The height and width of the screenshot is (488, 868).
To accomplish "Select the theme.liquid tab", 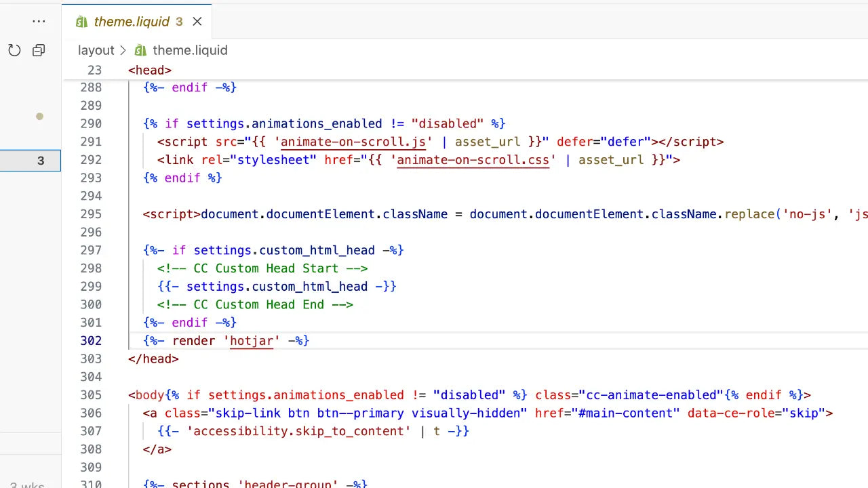I will click(x=131, y=21).
